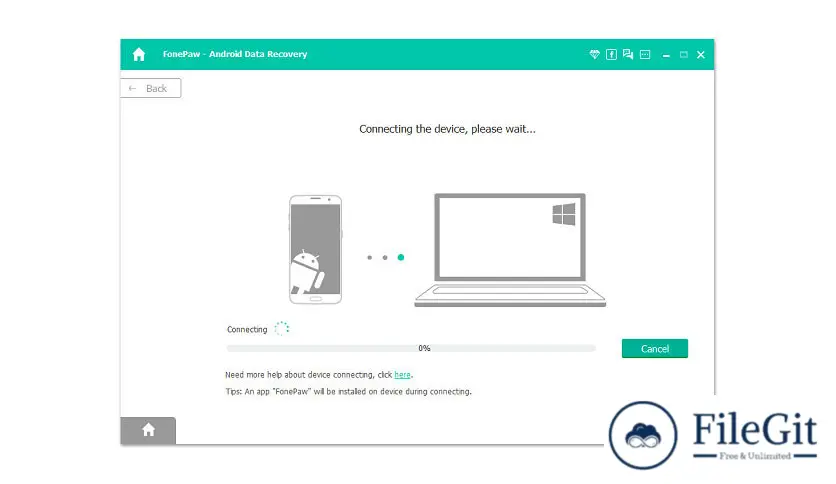This screenshot has width=836, height=484.
Task: Click the green animated connection dot
Action: pos(401,257)
